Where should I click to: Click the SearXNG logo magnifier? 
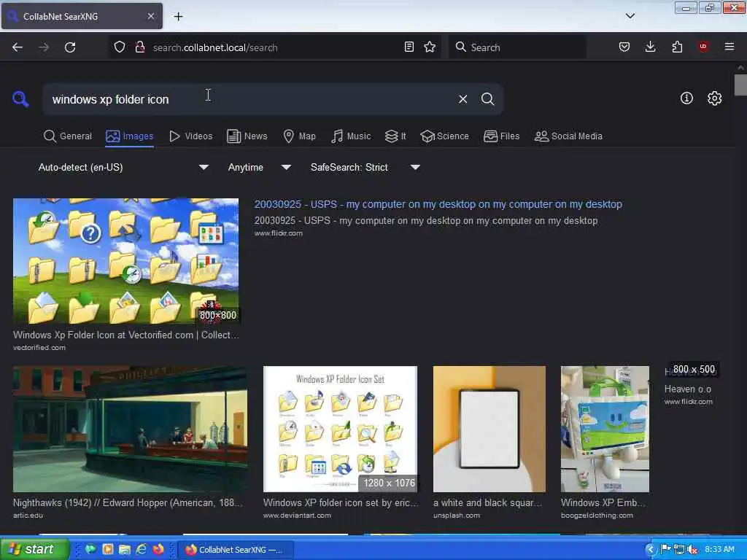pyautogui.click(x=20, y=99)
